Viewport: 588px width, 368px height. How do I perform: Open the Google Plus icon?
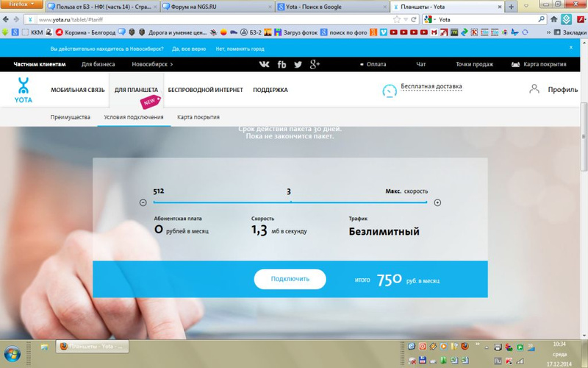point(315,64)
